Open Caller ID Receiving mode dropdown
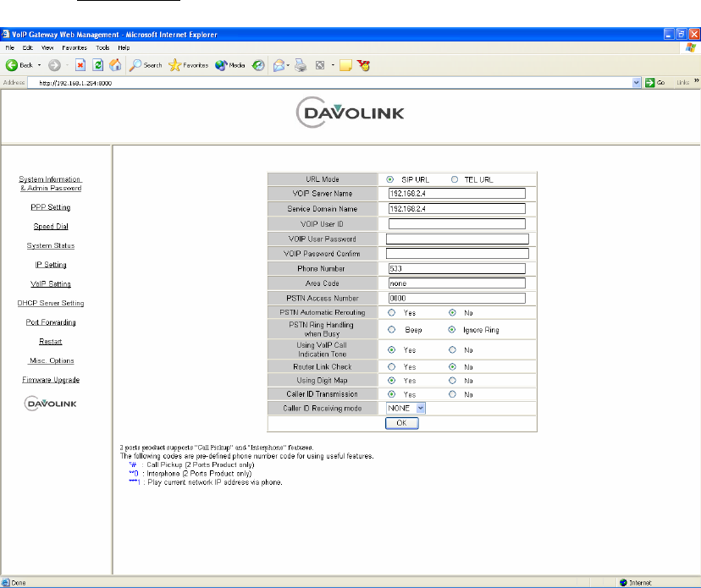This screenshot has height=588, width=701. [x=406, y=408]
